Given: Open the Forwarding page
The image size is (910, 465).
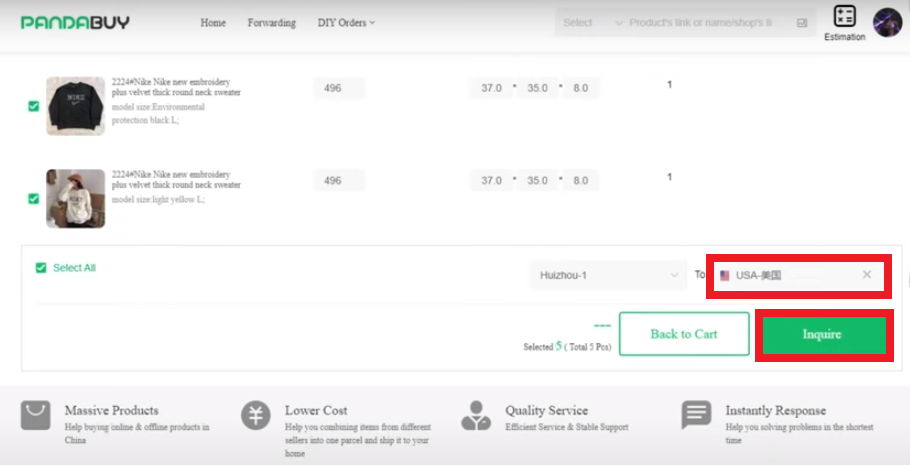Looking at the screenshot, I should click(x=272, y=23).
